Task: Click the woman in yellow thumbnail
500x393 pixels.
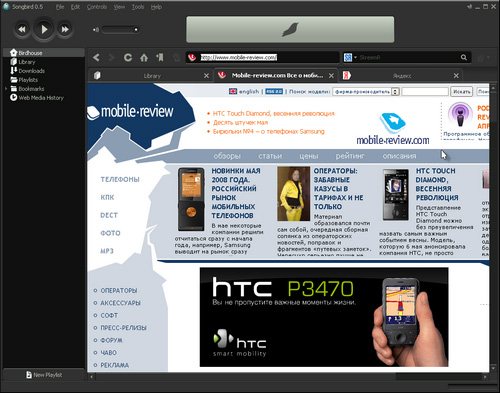Action: [x=294, y=194]
